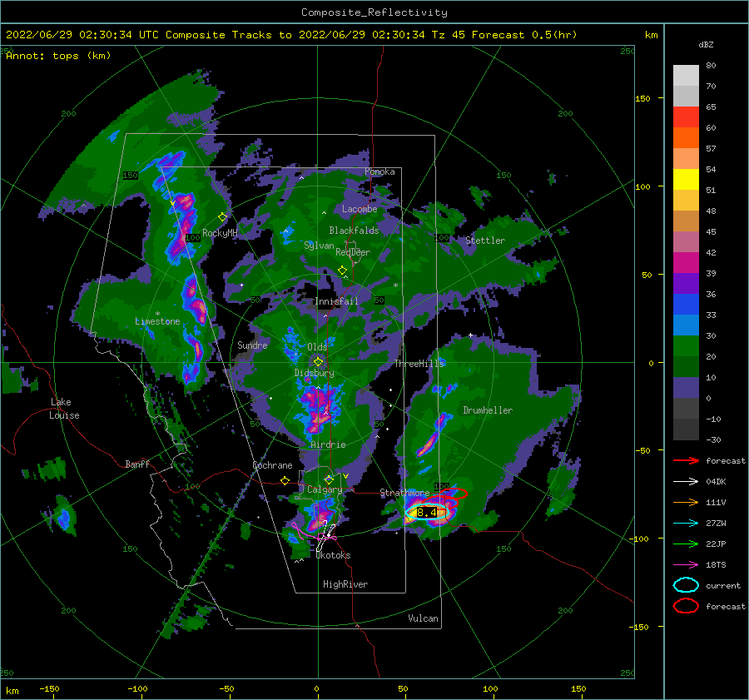749x700 pixels.
Task: Click the Limestone label
Action: coord(157,321)
